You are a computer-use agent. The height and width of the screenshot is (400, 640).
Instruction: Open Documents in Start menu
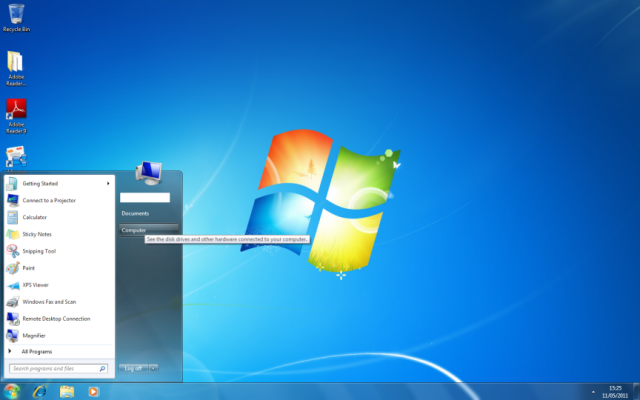pos(148,213)
